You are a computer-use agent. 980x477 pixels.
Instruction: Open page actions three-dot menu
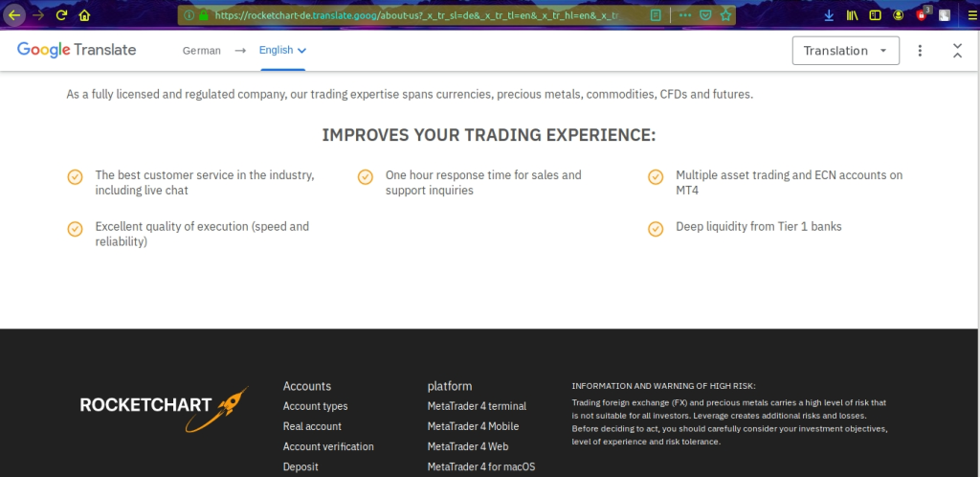[x=685, y=15]
